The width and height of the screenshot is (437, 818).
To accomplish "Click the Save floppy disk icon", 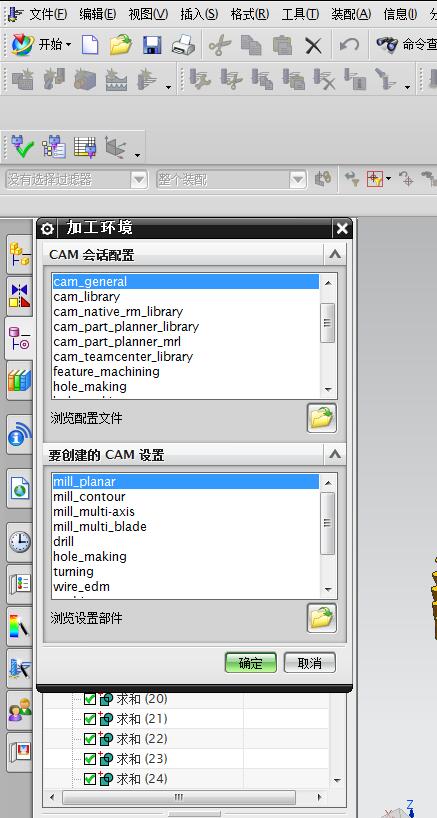I will [x=152, y=45].
